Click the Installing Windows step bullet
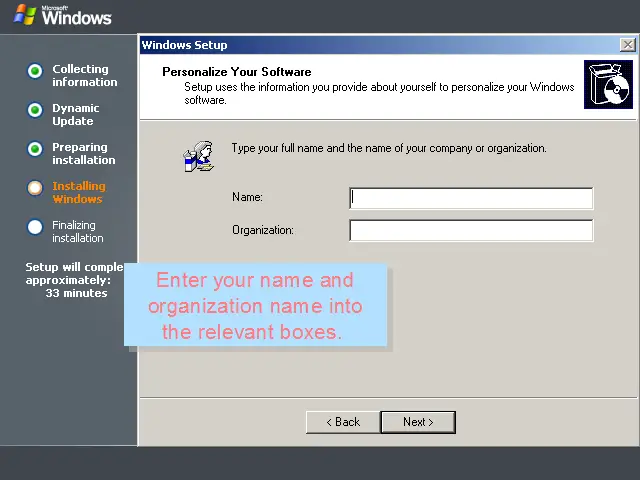Viewport: 640px width, 480px height. (x=35, y=188)
